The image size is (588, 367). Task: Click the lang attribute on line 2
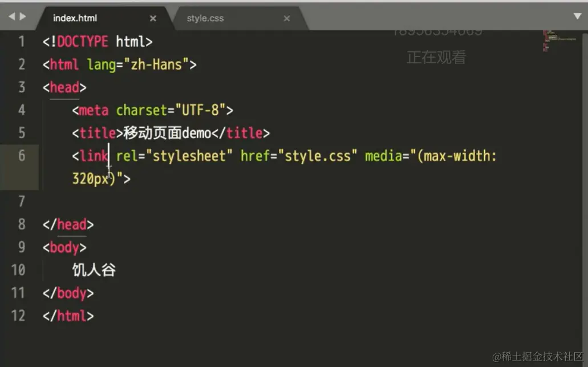(x=102, y=64)
